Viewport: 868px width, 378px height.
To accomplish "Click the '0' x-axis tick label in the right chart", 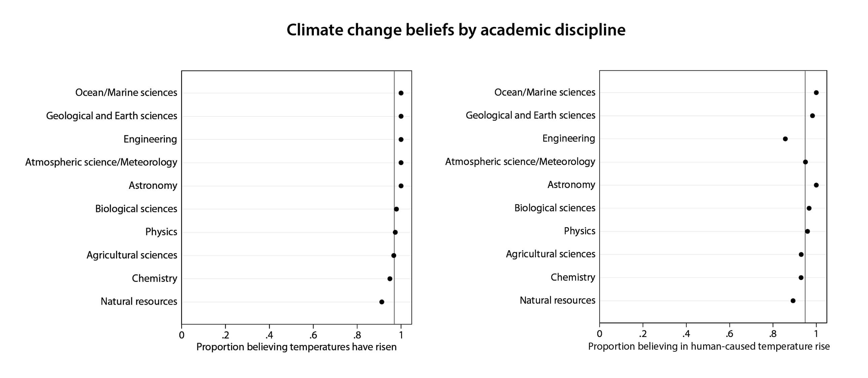I will point(600,334).
